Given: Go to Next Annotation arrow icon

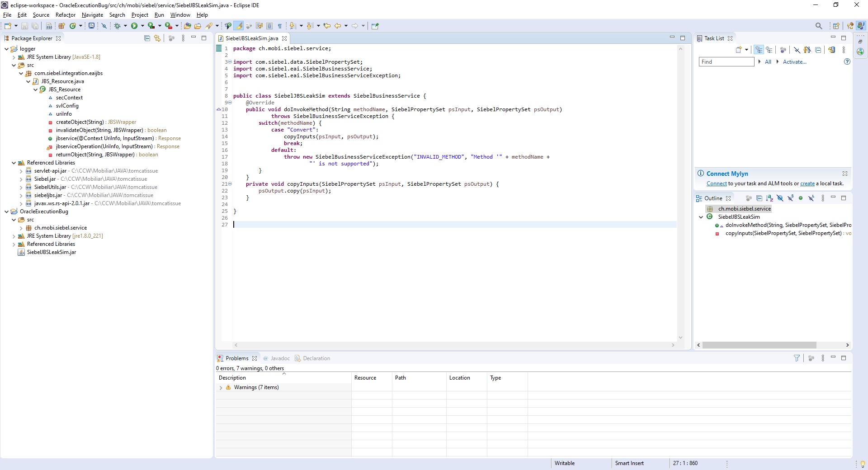Looking at the screenshot, I should point(292,26).
